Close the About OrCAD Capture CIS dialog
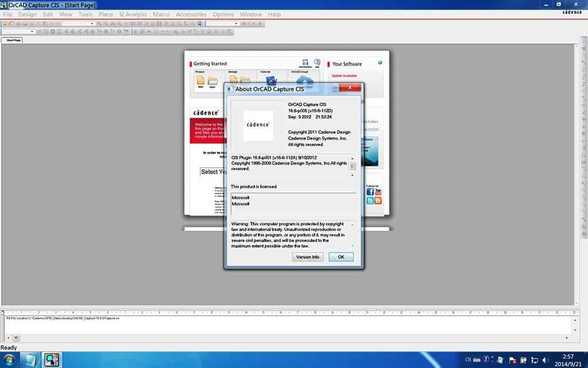 (x=350, y=87)
